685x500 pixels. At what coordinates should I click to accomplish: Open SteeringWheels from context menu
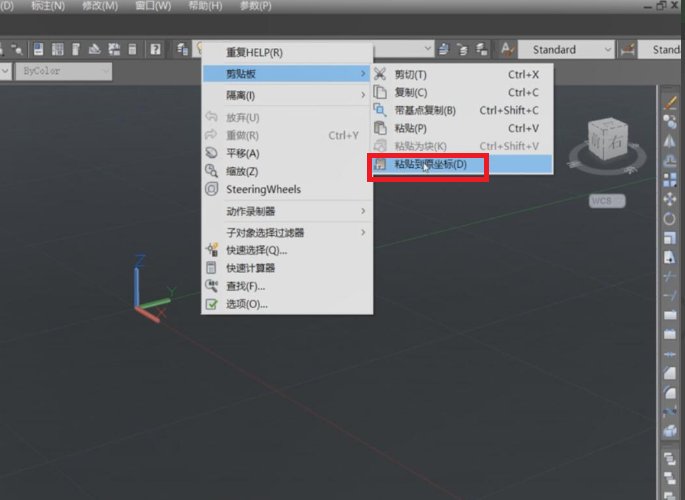(x=287, y=189)
